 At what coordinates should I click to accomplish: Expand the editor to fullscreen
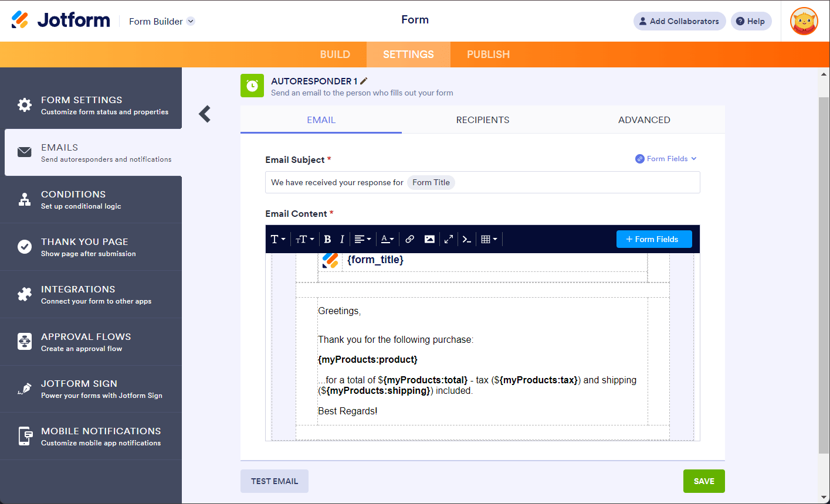tap(449, 239)
